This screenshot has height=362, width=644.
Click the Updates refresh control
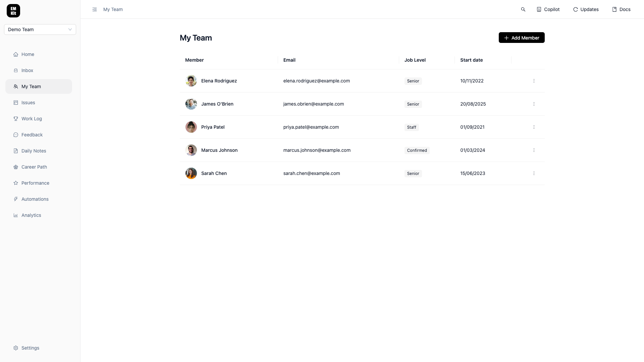(586, 9)
